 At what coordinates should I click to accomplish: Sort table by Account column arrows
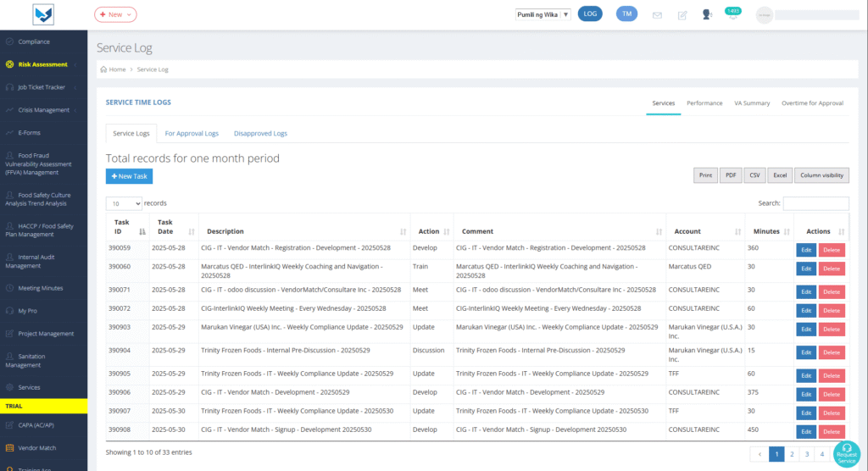(x=738, y=231)
